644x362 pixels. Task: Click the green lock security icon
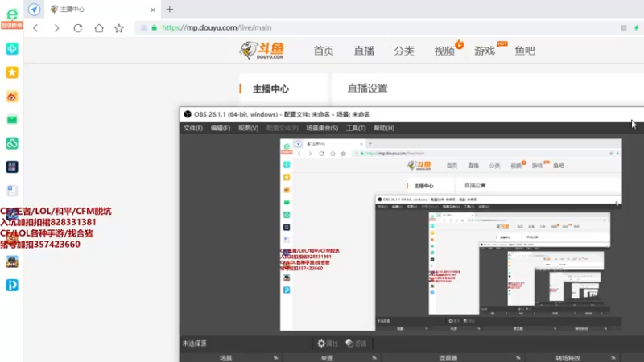pos(154,27)
